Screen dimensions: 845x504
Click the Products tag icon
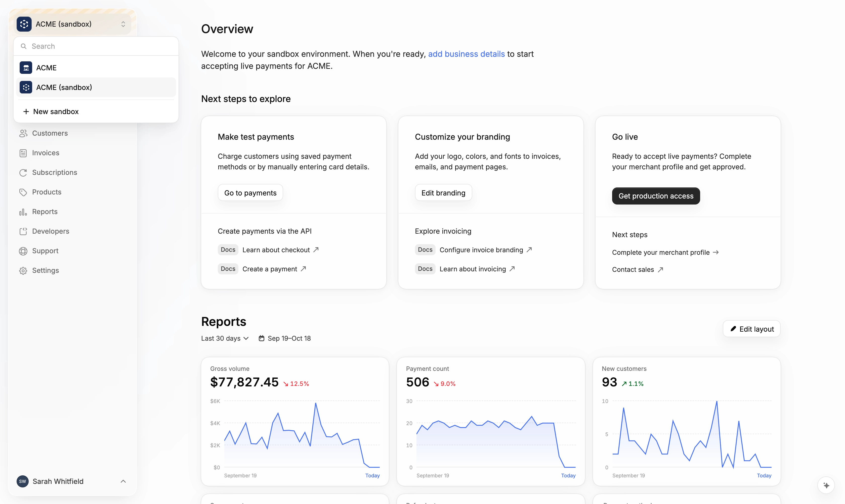point(23,192)
